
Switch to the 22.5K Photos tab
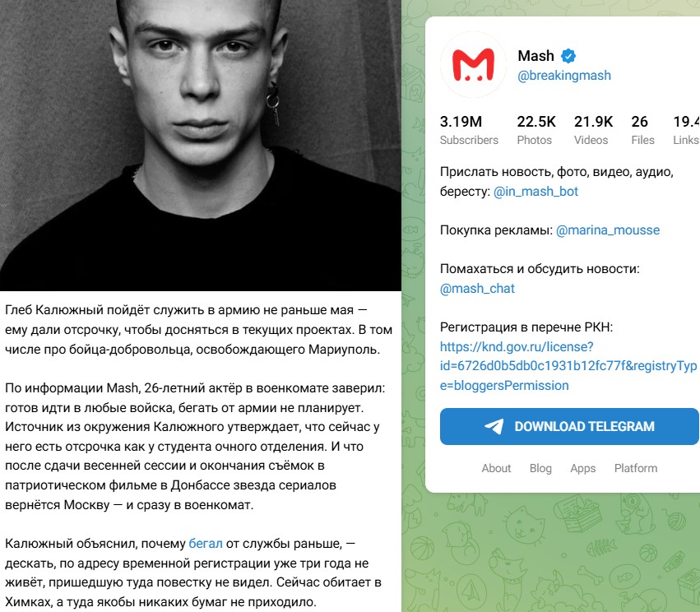pyautogui.click(x=535, y=130)
